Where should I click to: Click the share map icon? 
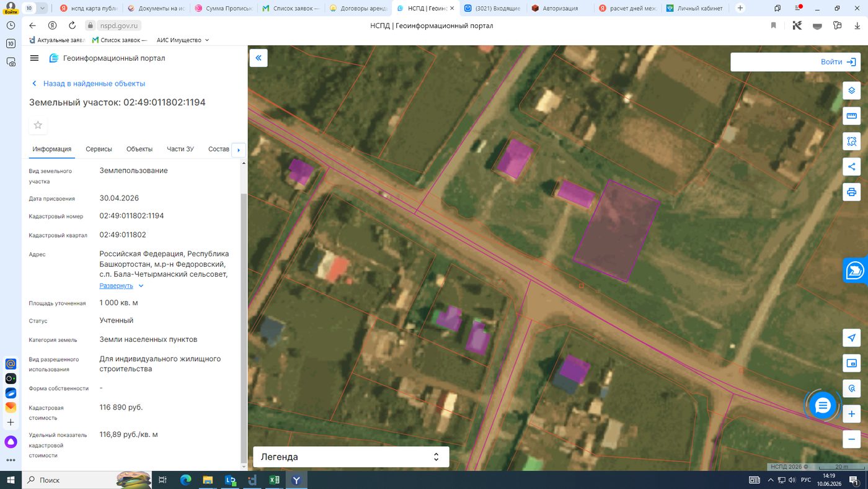pyautogui.click(x=851, y=166)
